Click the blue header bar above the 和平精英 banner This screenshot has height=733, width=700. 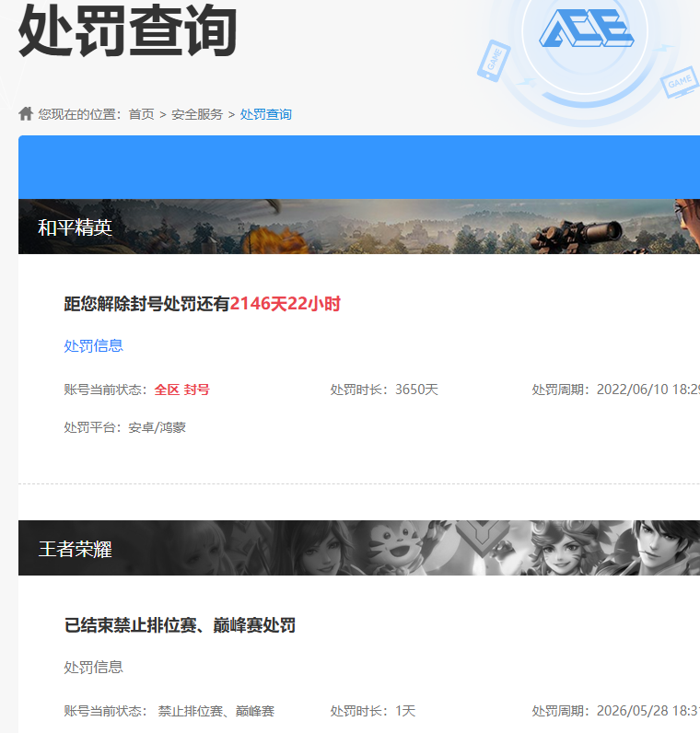pos(359,168)
